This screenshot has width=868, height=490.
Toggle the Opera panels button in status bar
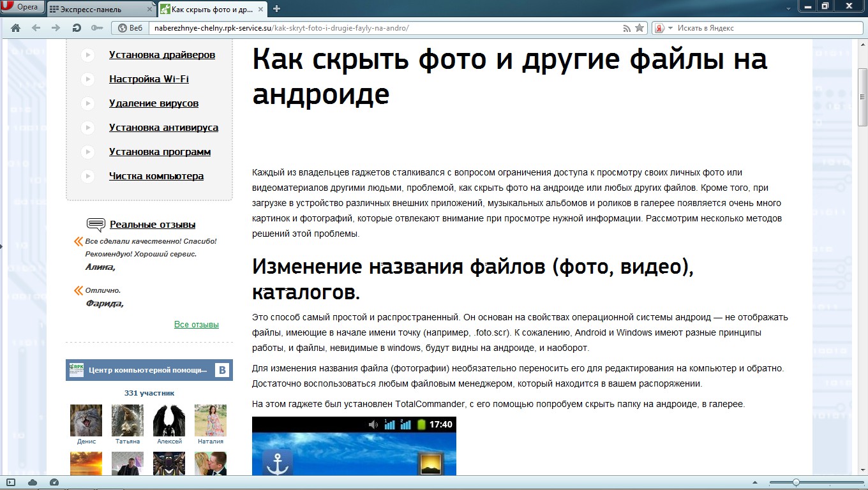[x=11, y=482]
